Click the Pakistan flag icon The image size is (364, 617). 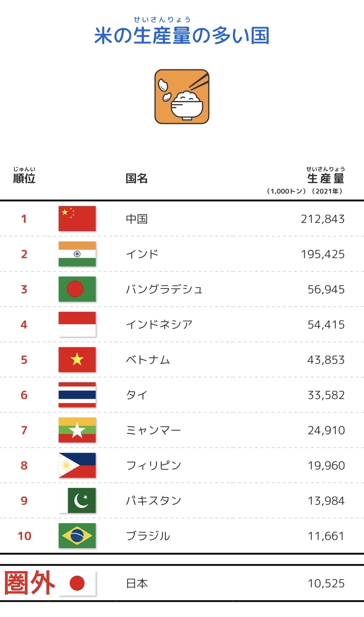pyautogui.click(x=77, y=500)
